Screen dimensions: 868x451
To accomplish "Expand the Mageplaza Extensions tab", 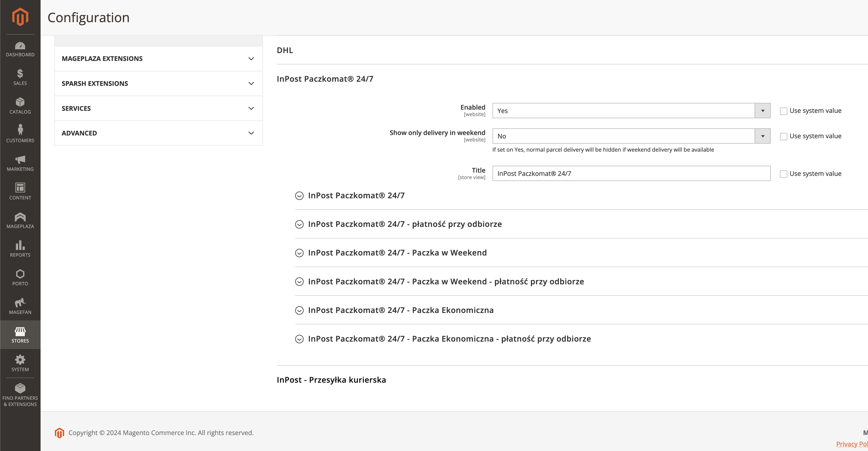I will point(158,59).
